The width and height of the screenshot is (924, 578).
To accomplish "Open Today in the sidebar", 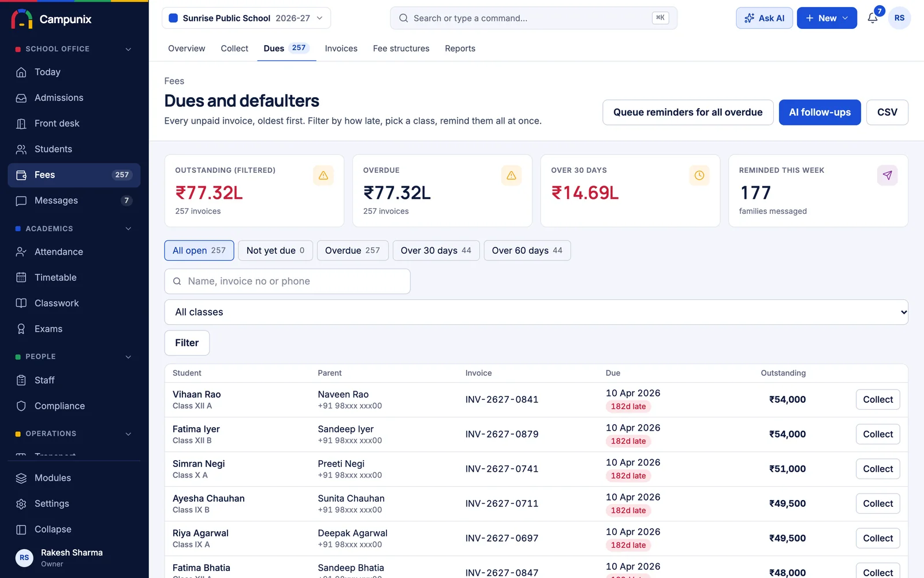I will 74,72.
